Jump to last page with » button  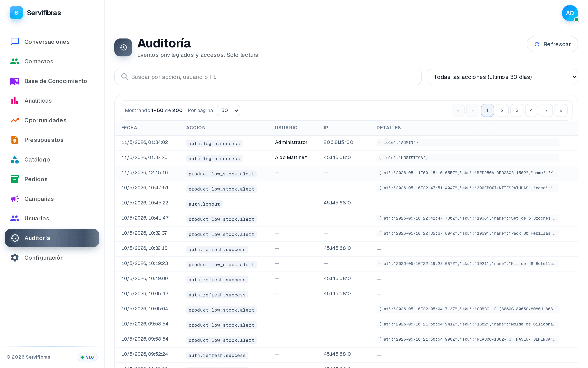pyautogui.click(x=561, y=110)
